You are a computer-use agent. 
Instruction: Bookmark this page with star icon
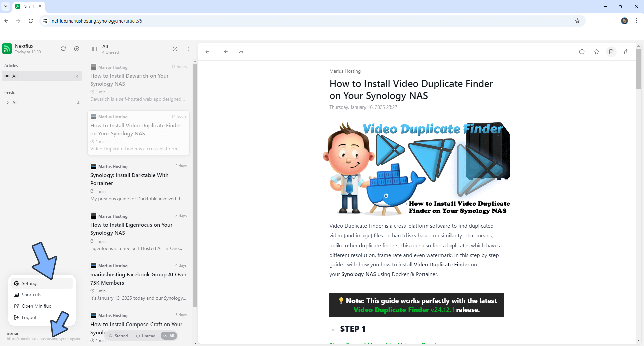tap(577, 21)
